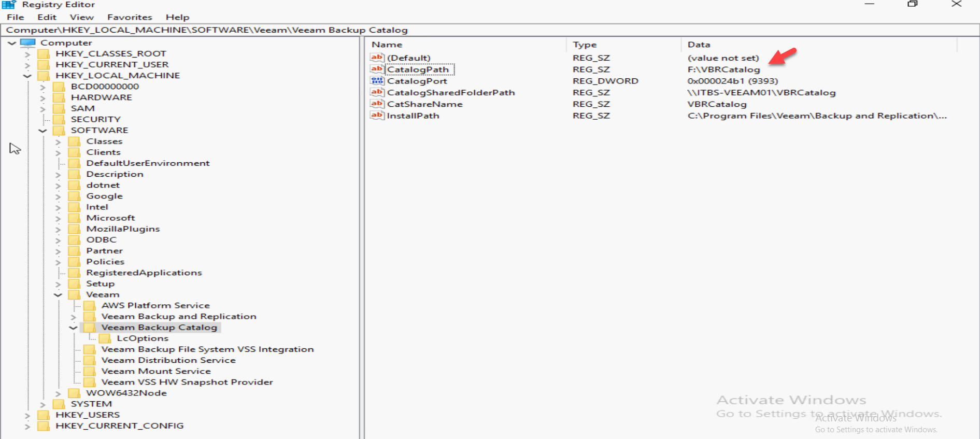The width and height of the screenshot is (980, 439).
Task: Select the RegisteredApplications key
Action: pyautogui.click(x=144, y=273)
